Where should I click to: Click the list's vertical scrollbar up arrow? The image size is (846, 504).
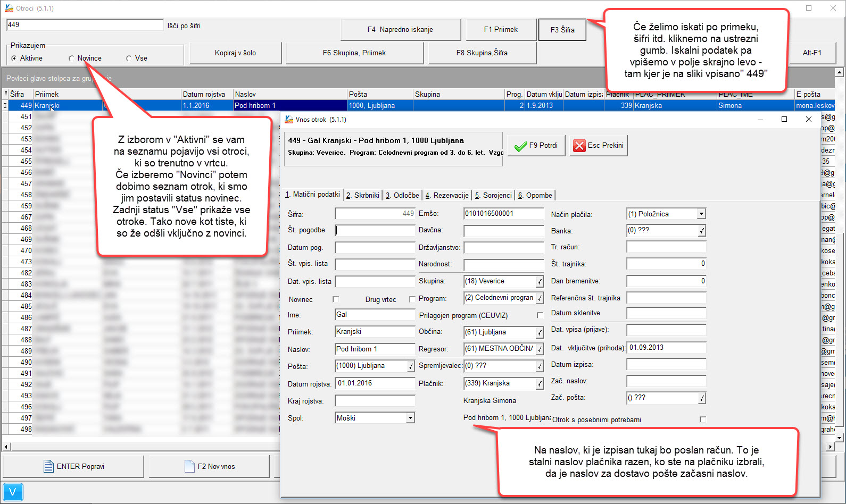coord(840,72)
